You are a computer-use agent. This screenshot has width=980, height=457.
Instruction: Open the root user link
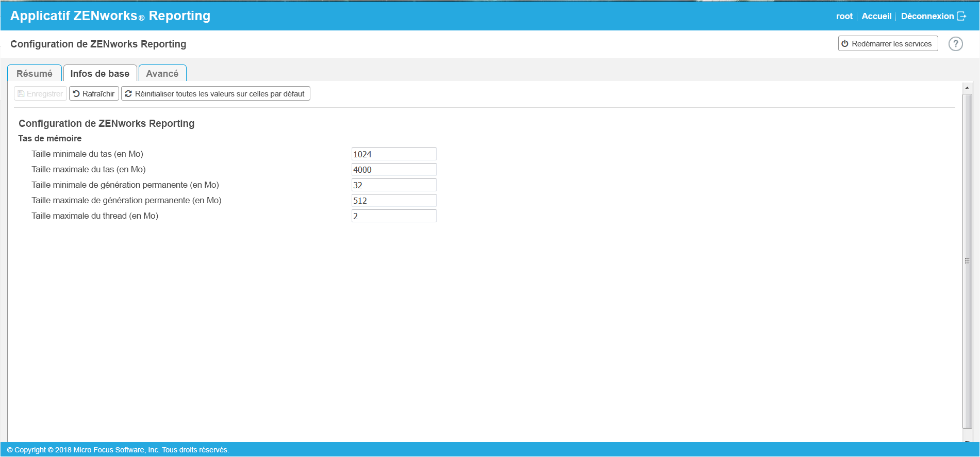coord(844,17)
